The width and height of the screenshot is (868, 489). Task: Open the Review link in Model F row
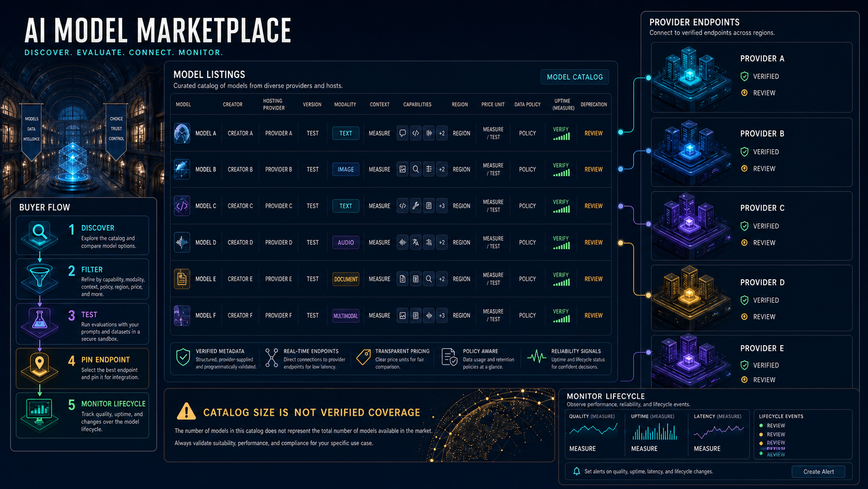point(593,315)
